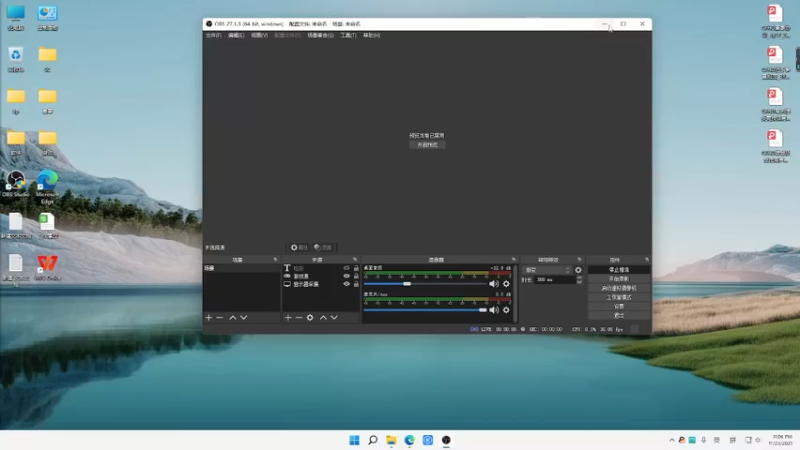Remove the selected source with the minus icon

pyautogui.click(x=299, y=317)
